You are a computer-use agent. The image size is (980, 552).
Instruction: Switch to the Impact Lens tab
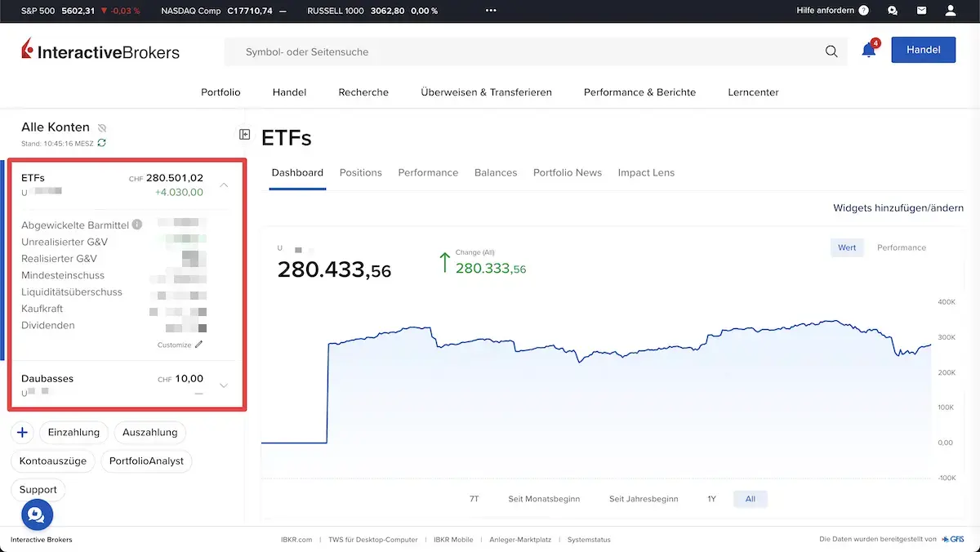646,173
